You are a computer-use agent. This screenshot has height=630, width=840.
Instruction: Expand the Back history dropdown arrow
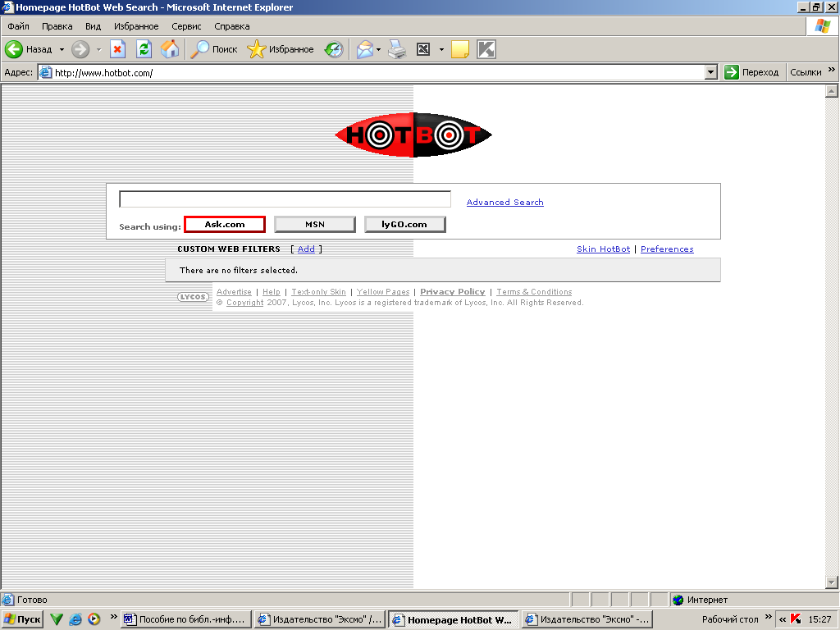coord(62,49)
